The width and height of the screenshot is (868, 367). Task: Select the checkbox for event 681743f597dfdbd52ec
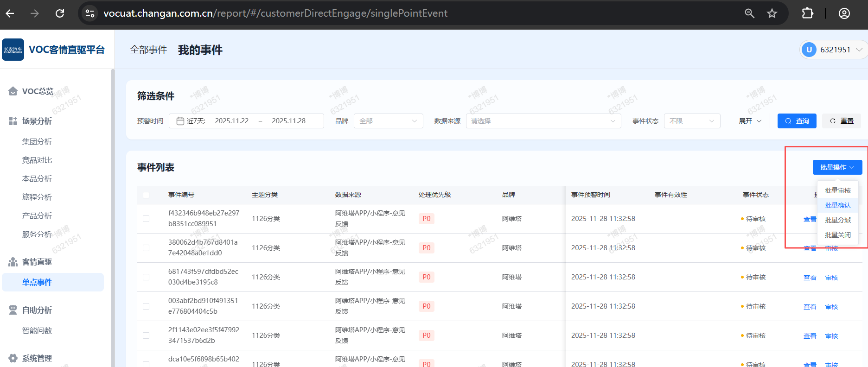click(146, 277)
